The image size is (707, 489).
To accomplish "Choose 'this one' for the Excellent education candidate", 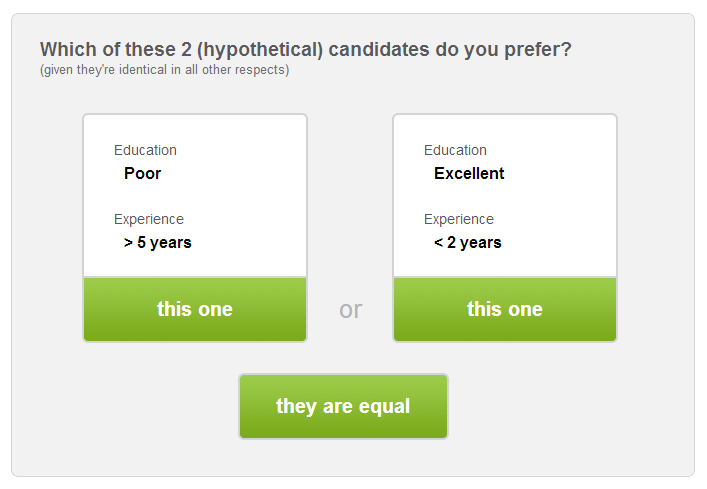I will [x=505, y=309].
